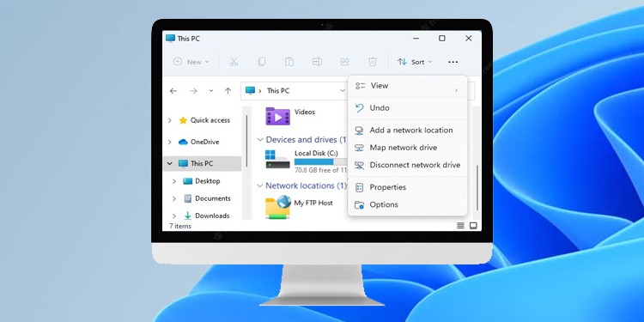Screen dimensions: 644x322
Task: Collapse the This PC tree node
Action: coord(170,163)
